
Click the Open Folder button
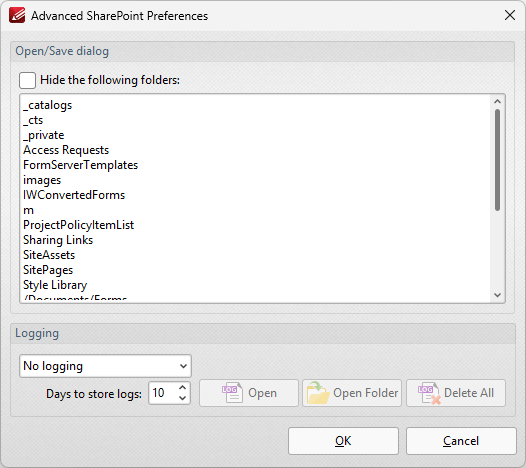tap(352, 393)
